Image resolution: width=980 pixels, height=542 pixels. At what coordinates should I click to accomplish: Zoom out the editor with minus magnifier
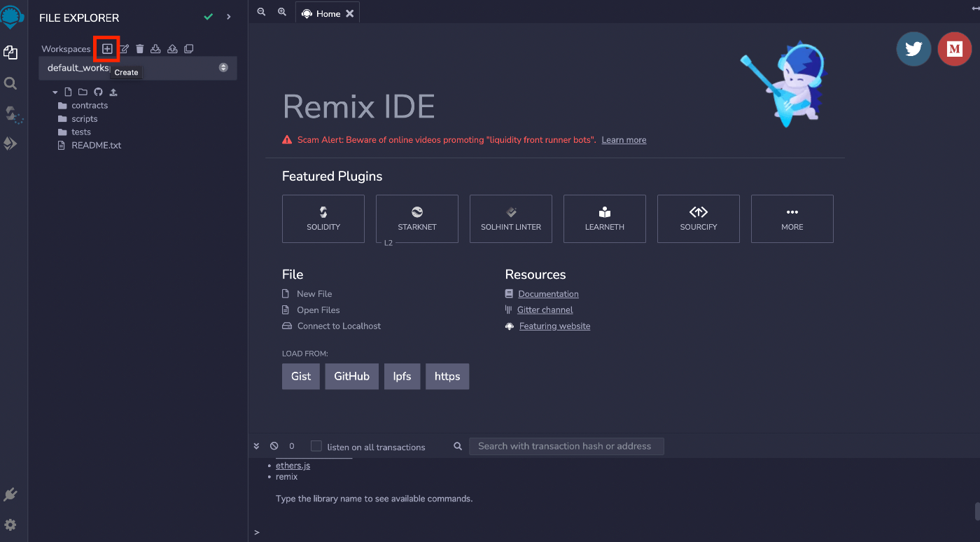pyautogui.click(x=261, y=12)
